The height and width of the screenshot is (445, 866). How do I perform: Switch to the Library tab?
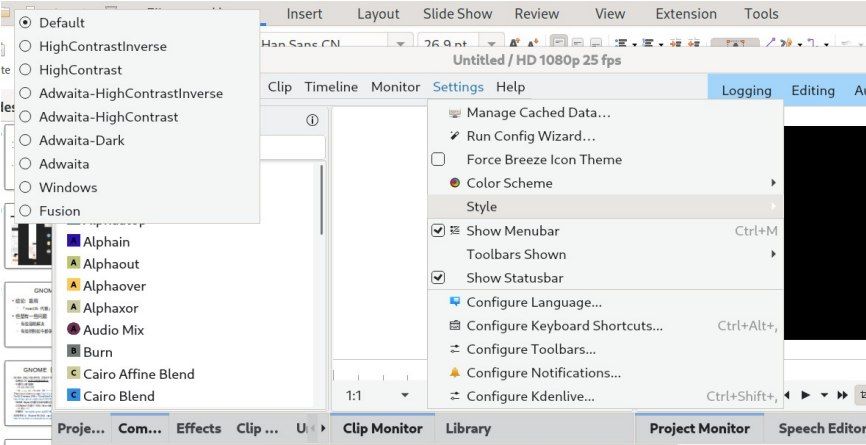(x=467, y=428)
